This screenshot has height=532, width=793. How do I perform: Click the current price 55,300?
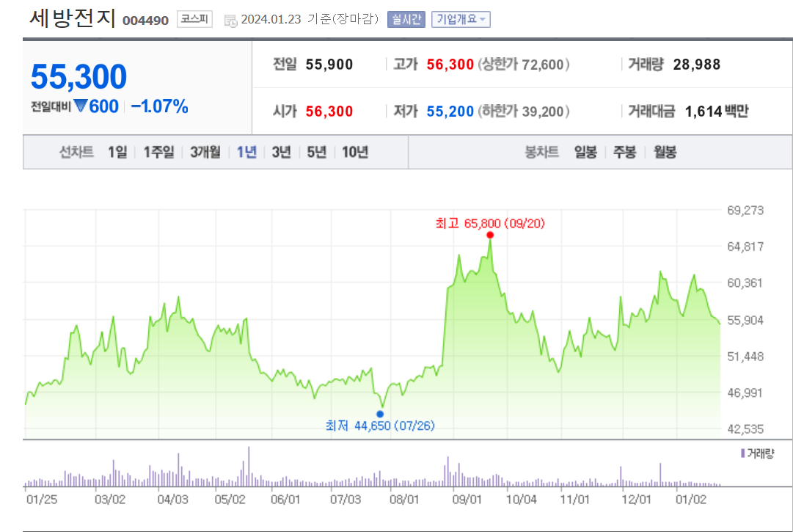pyautogui.click(x=79, y=76)
